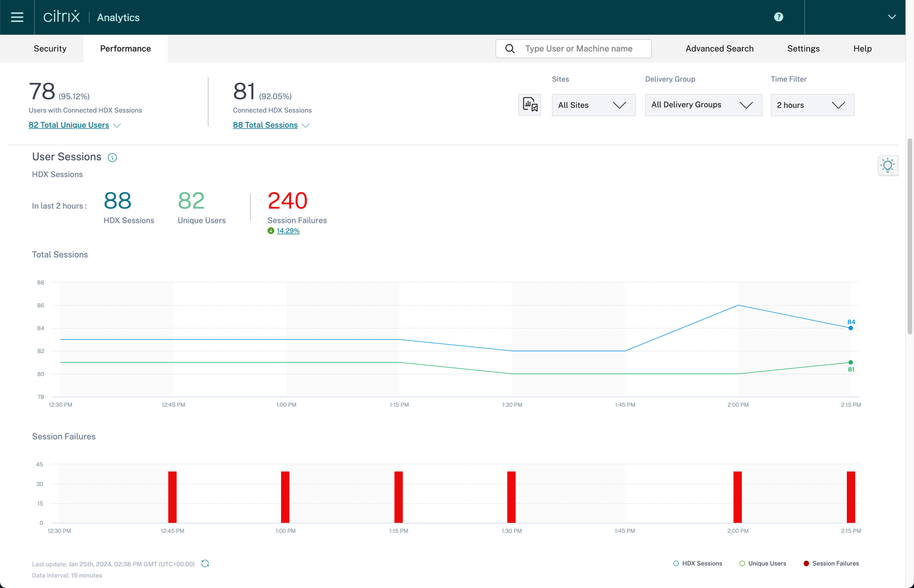Open the All Delivery Groups dropdown

click(x=703, y=105)
